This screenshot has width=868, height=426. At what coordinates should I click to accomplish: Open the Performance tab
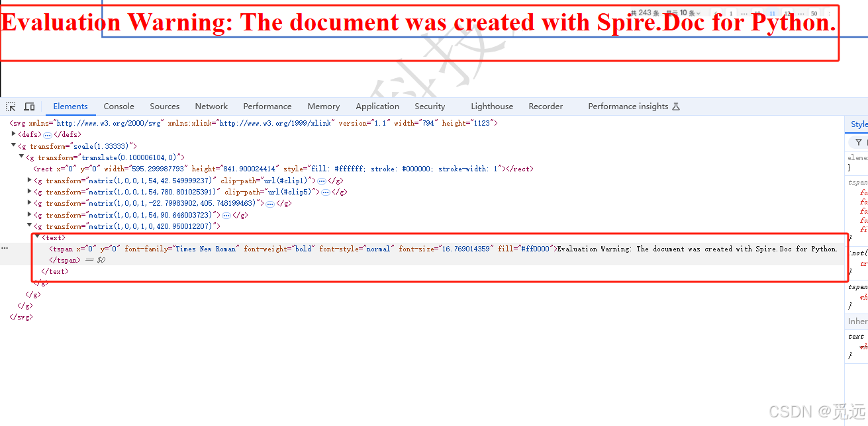coord(267,106)
